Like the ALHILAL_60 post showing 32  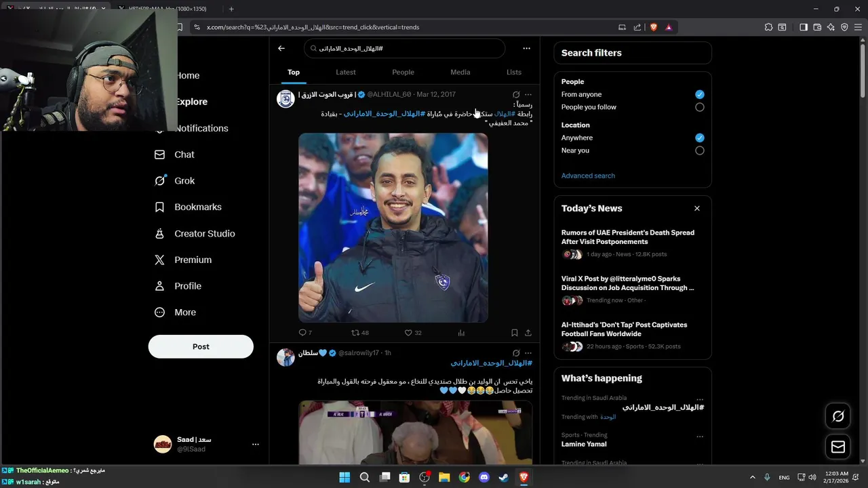click(x=413, y=333)
